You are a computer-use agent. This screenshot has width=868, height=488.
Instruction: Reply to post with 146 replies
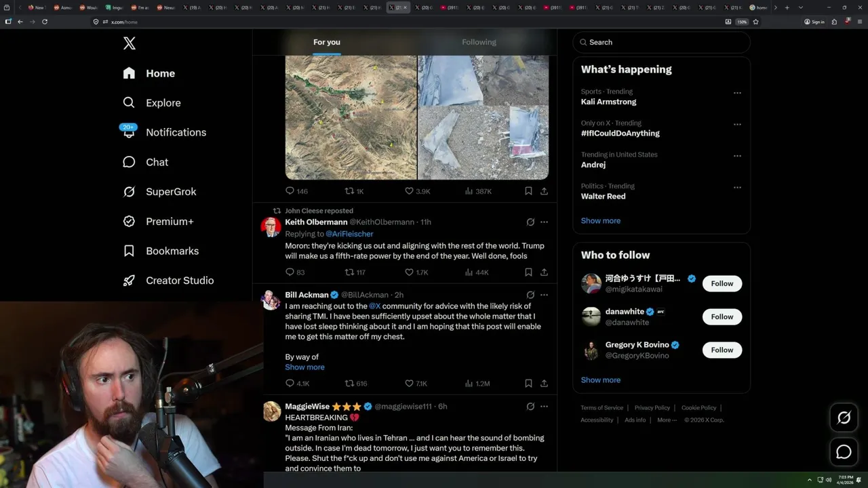coord(296,191)
